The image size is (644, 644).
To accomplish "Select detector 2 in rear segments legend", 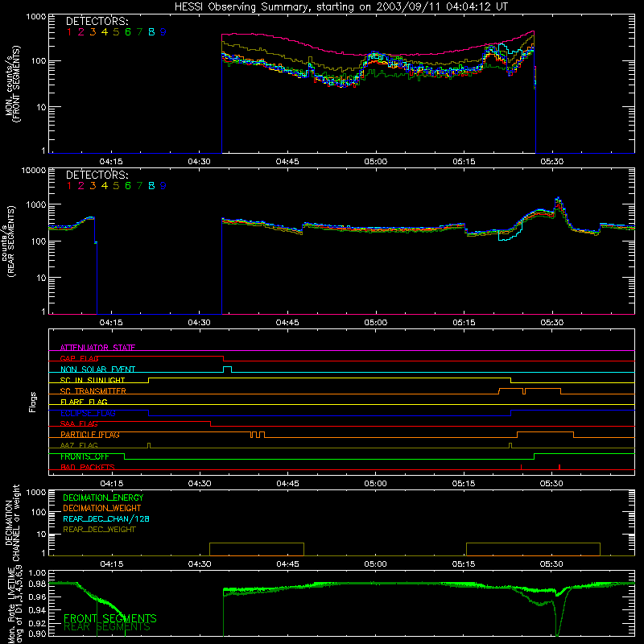I will (x=81, y=186).
